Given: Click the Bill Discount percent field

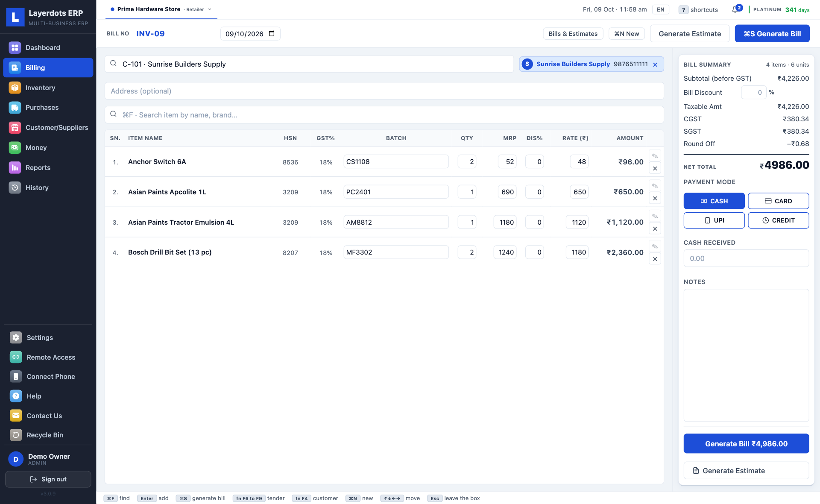Looking at the screenshot, I should (753, 92).
